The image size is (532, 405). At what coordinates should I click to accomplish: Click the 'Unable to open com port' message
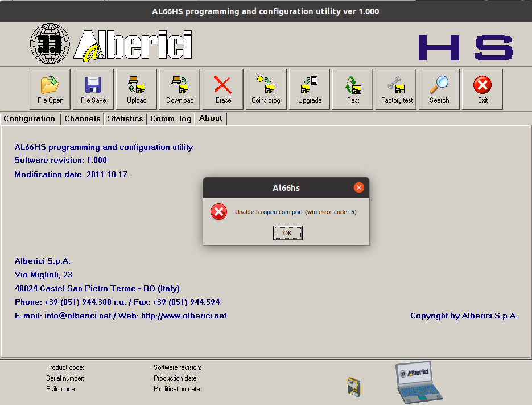click(296, 212)
